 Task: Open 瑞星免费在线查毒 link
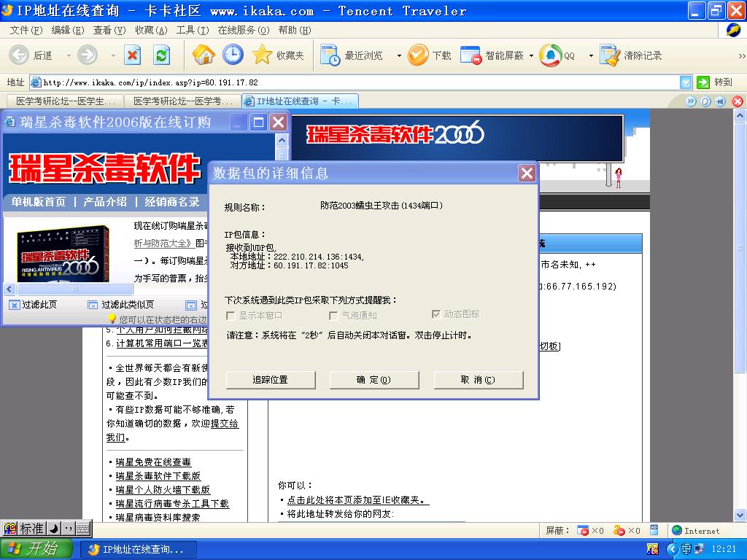click(x=153, y=462)
